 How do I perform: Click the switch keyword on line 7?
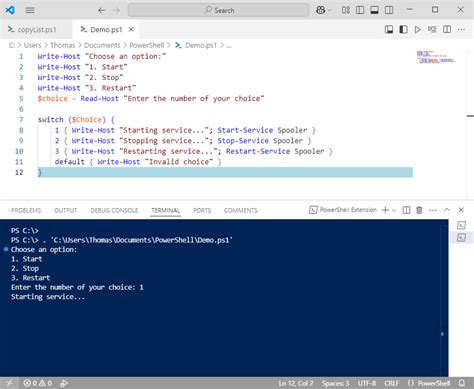[x=50, y=119]
